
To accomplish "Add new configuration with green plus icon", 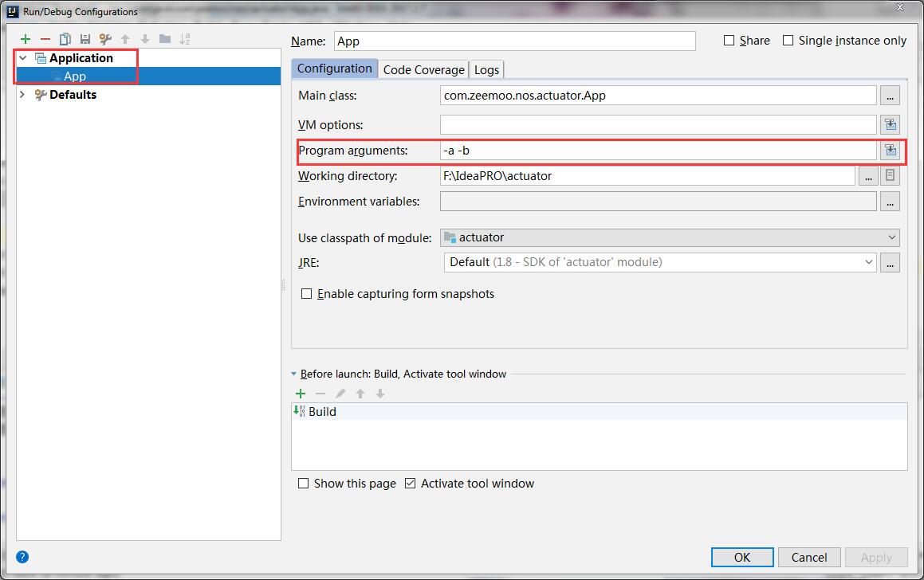I will click(x=26, y=40).
